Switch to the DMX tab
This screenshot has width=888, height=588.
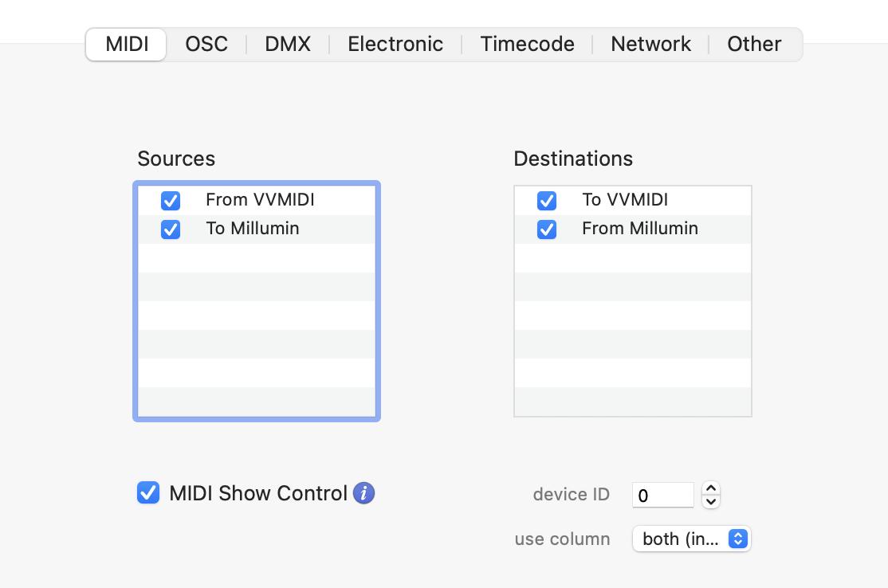pos(288,44)
